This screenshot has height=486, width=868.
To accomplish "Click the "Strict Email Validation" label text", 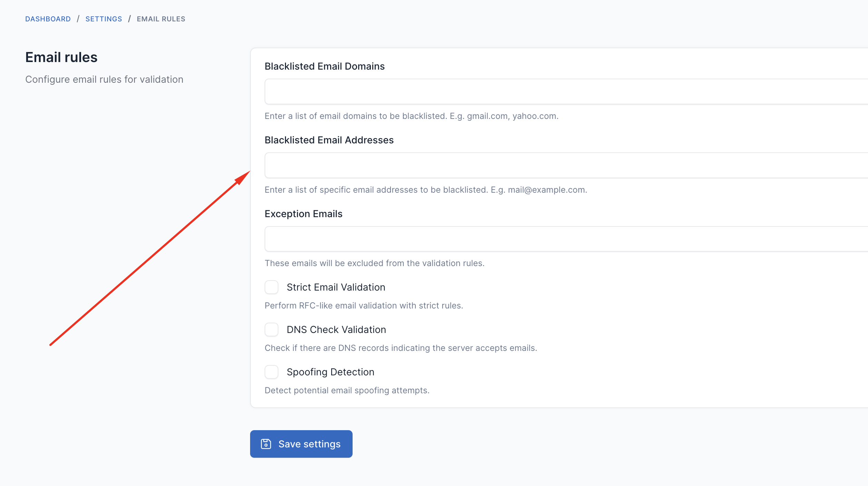I will point(336,287).
